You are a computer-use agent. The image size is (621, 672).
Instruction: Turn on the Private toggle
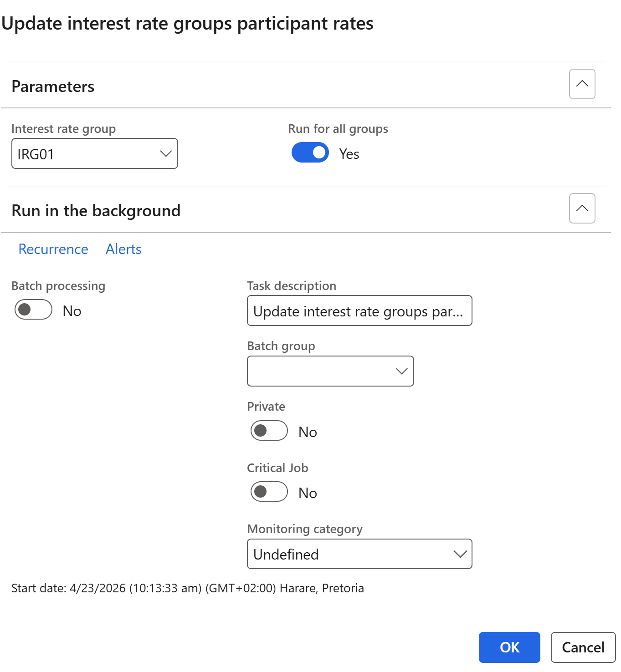[x=269, y=431]
